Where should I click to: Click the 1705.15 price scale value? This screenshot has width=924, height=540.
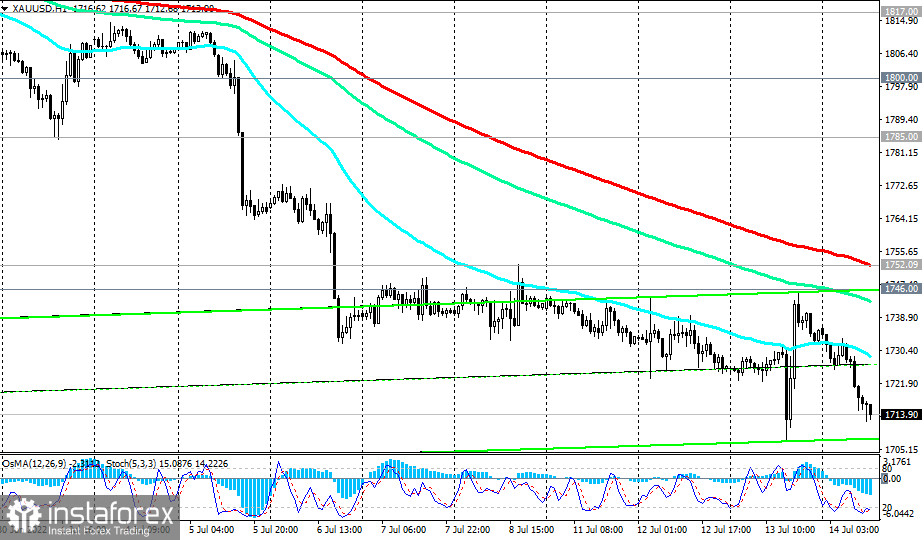(x=901, y=450)
